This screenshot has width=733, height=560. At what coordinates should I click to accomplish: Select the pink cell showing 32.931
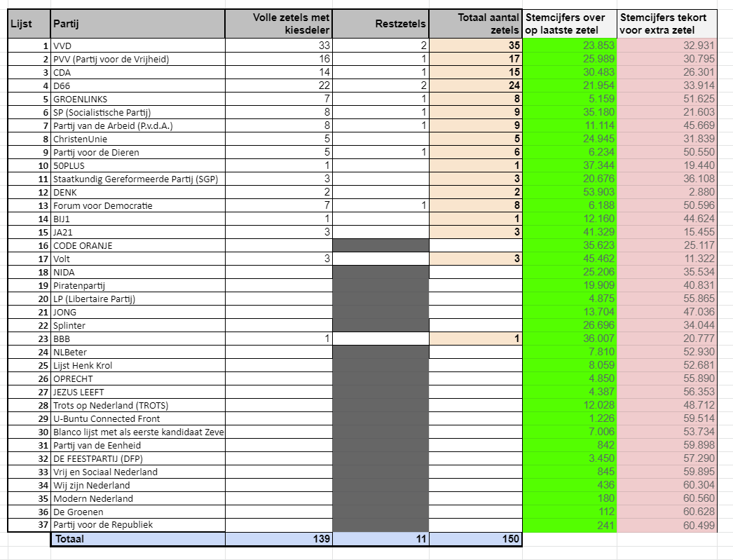pyautogui.click(x=667, y=46)
